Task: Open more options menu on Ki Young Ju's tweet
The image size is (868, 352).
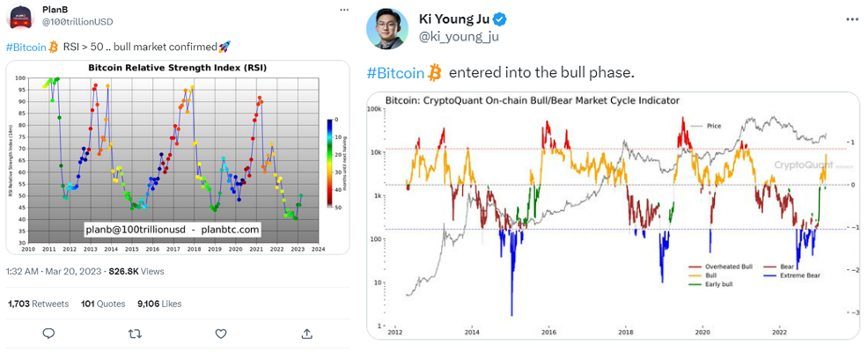Action: pos(849,18)
